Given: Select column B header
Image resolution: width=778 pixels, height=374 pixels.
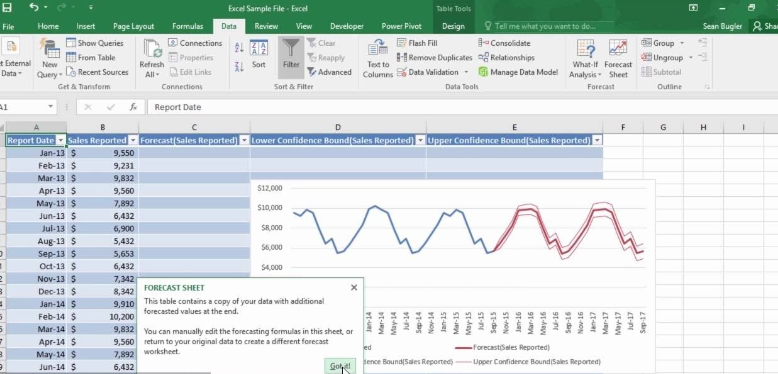Looking at the screenshot, I should click(x=102, y=127).
